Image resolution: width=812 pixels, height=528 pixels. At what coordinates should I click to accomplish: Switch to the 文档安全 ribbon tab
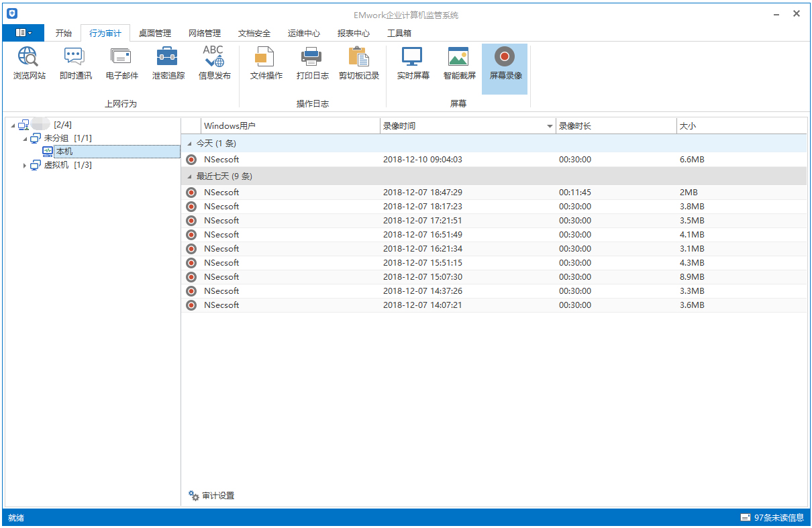(x=254, y=33)
